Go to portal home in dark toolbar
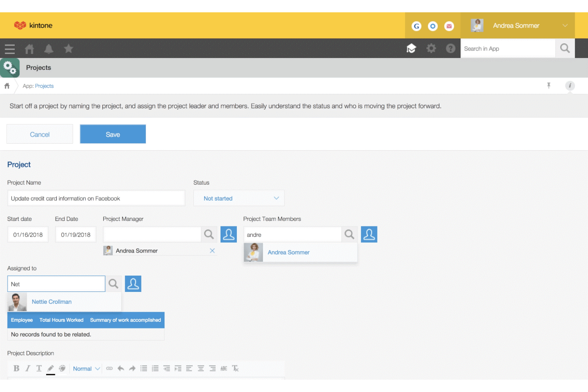 pyautogui.click(x=29, y=49)
